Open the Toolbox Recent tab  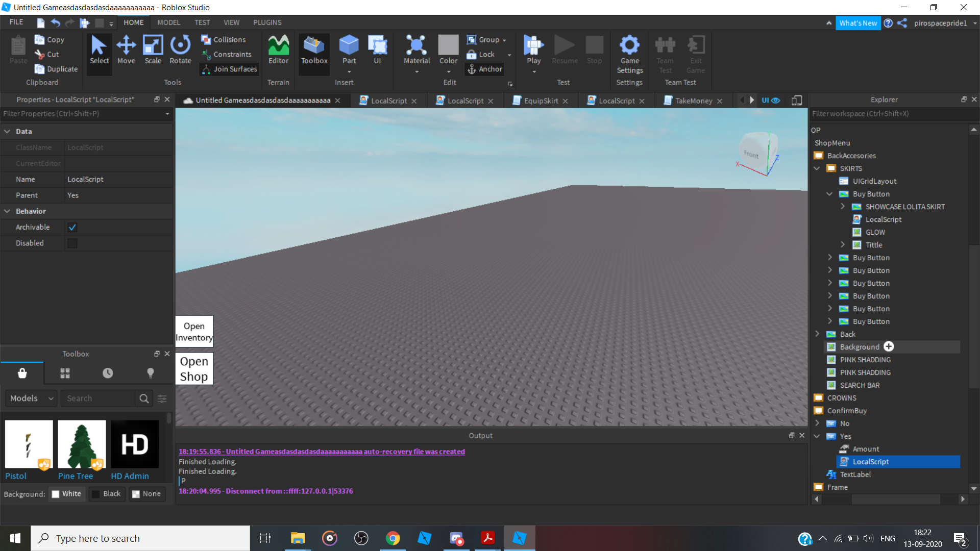pos(108,373)
